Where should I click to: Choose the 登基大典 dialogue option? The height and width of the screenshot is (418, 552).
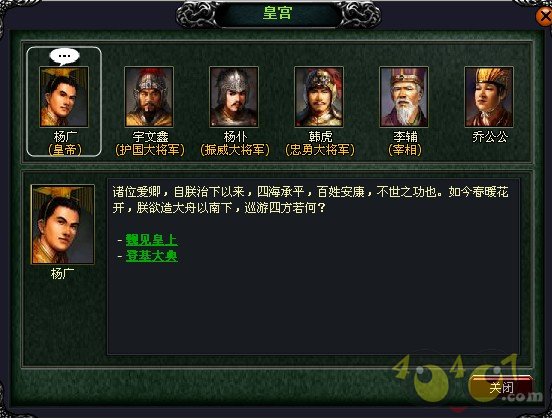tap(151, 256)
